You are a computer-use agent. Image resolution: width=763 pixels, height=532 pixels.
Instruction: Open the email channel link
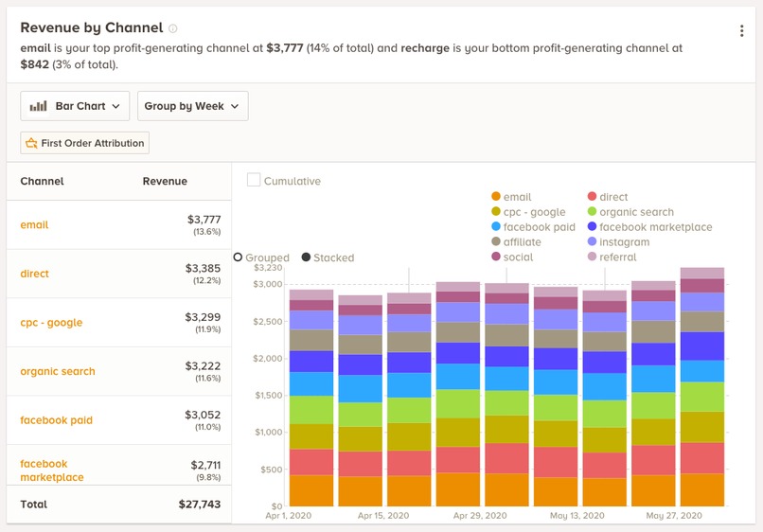tap(34, 225)
